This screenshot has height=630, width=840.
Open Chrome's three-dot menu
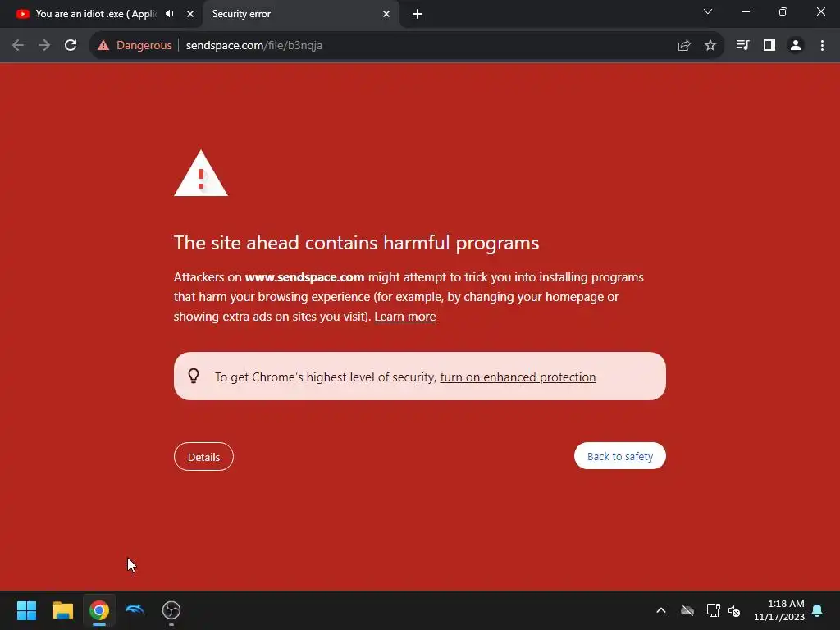click(x=822, y=46)
